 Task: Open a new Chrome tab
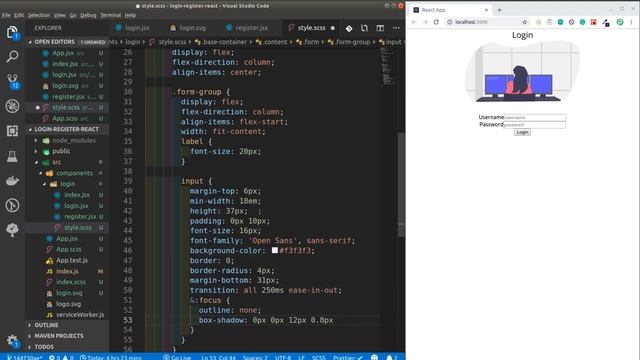[x=499, y=10]
